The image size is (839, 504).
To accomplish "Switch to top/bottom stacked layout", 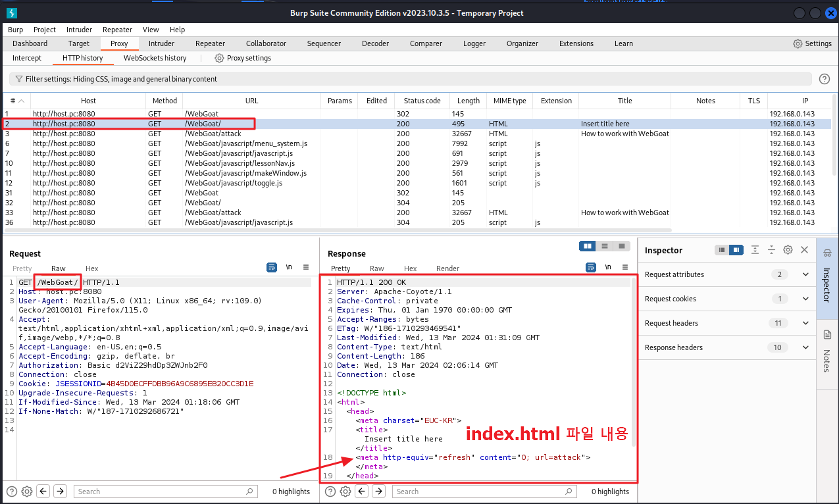I will 605,246.
